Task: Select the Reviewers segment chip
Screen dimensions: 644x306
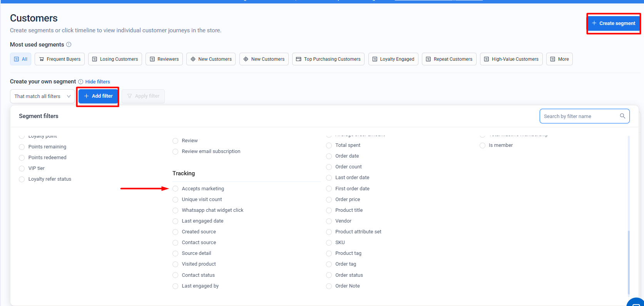Action: tap(164, 59)
